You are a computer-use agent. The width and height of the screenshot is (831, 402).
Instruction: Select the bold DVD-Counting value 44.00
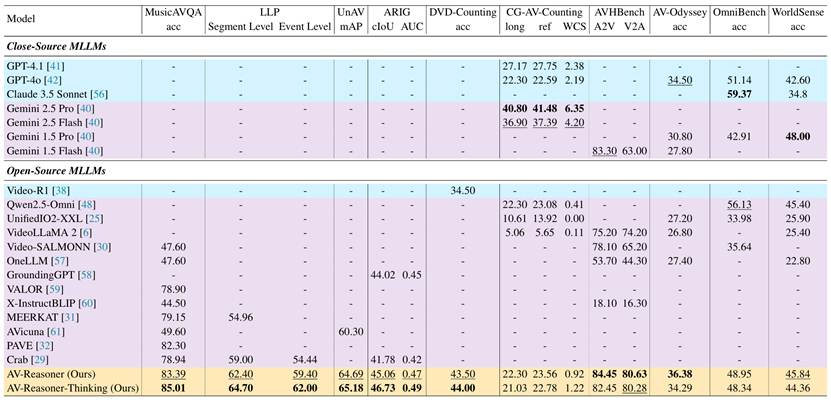[x=463, y=389]
